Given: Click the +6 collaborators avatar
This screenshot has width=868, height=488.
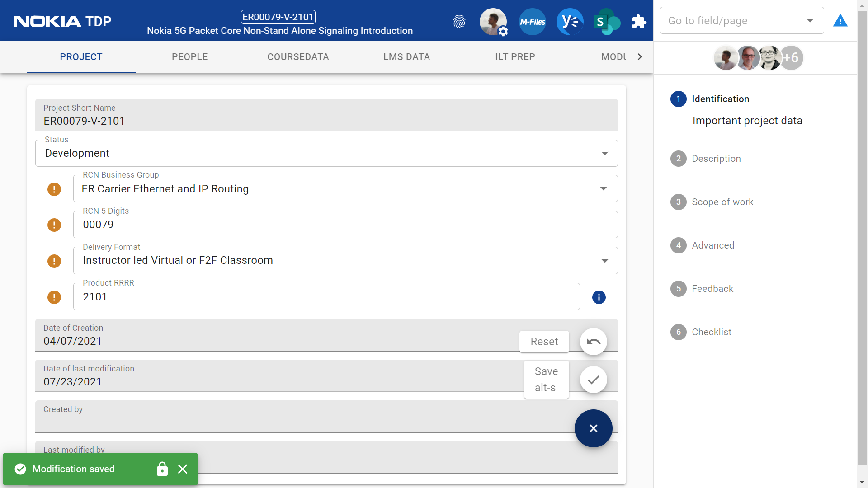Looking at the screenshot, I should 791,58.
